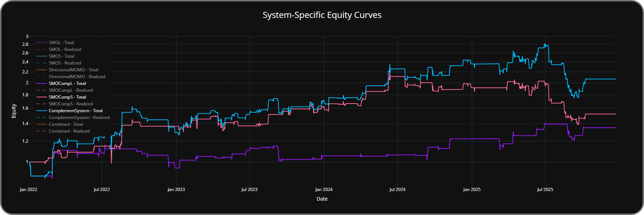644x215 pixels.
Task: Click the Jul 2025 x-axis tick label
Action: (545, 190)
